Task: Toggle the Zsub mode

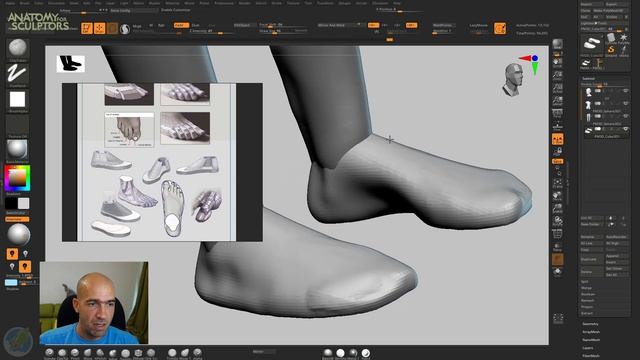Action: tap(196, 25)
